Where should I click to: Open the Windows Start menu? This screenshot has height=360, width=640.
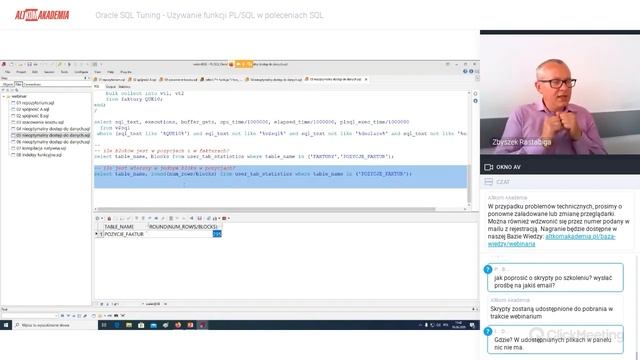click(6, 325)
